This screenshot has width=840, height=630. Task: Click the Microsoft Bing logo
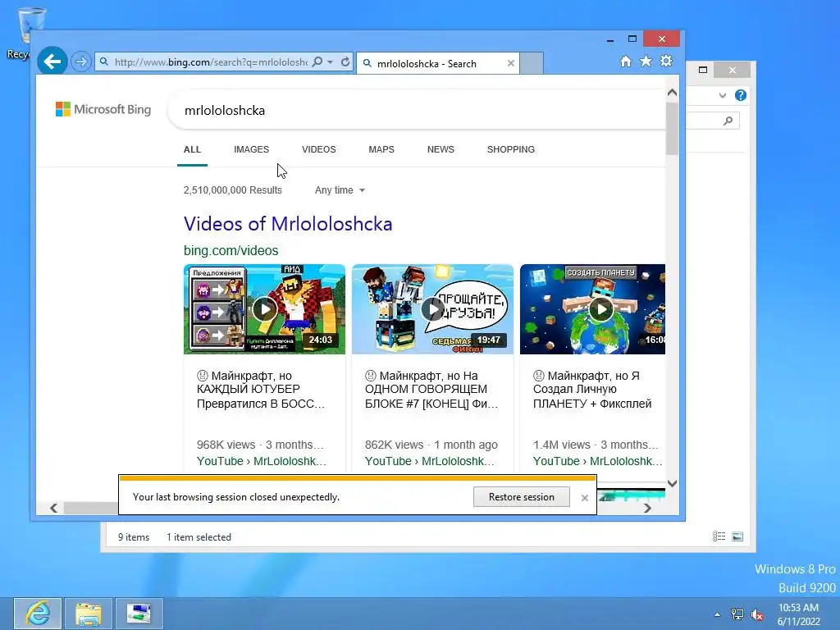103,109
